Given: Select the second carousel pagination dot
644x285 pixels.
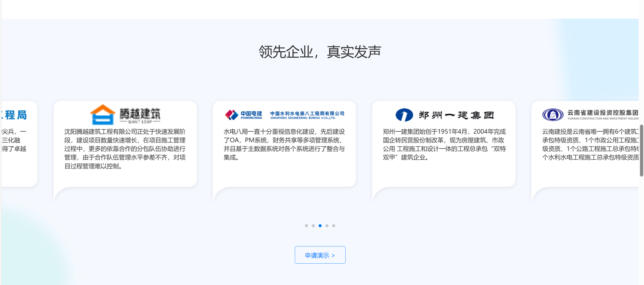Looking at the screenshot, I should (x=313, y=226).
